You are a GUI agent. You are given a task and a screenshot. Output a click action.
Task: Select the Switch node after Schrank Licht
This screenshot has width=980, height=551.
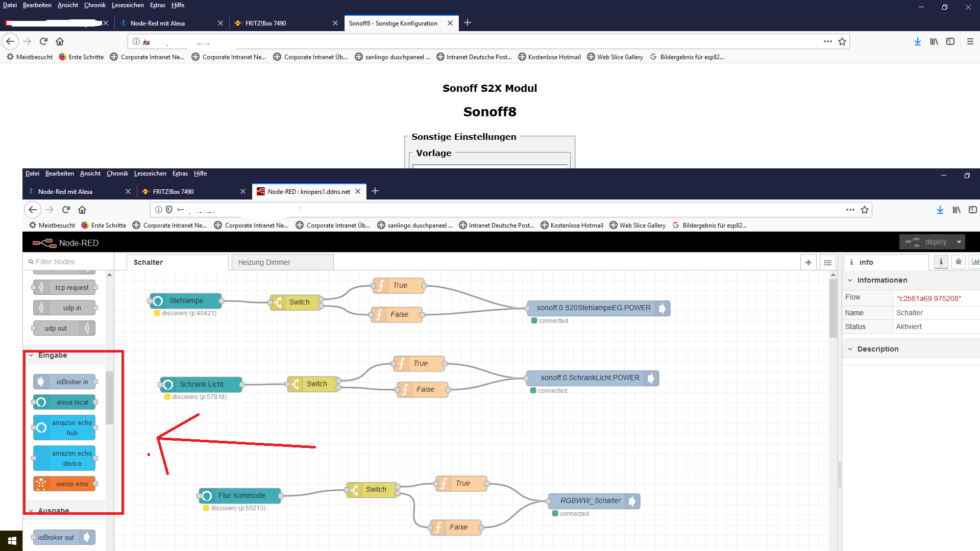click(313, 384)
